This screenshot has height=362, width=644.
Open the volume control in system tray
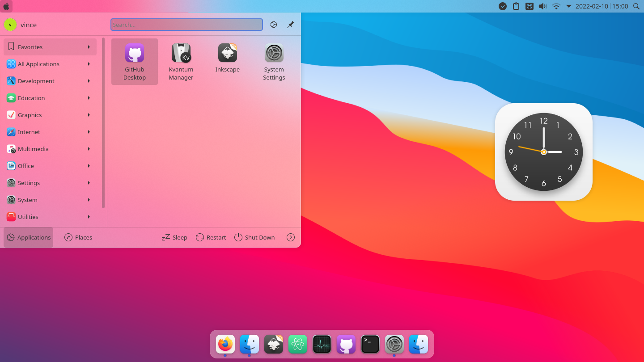(542, 6)
